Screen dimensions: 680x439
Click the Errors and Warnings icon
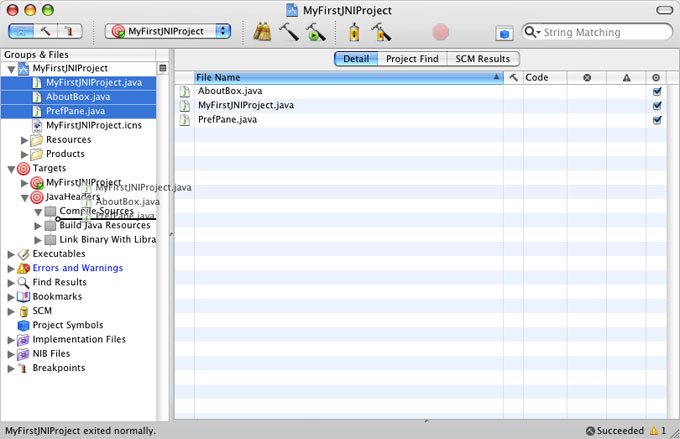coord(23,269)
